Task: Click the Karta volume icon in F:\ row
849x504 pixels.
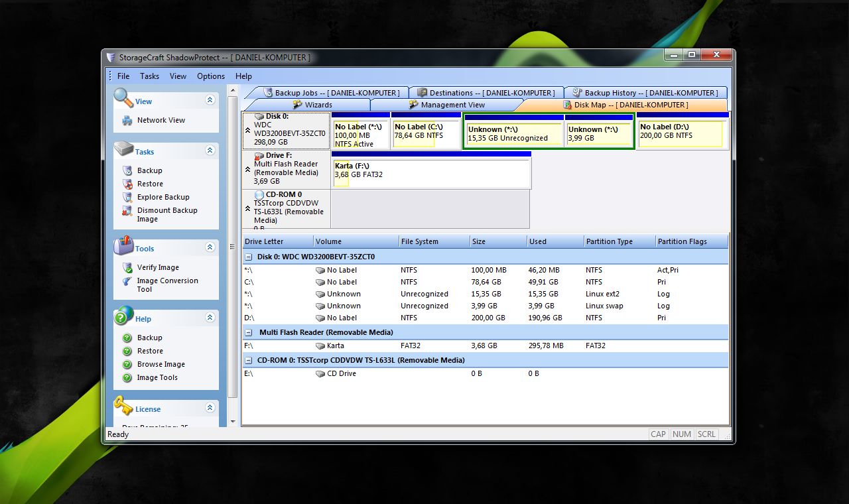Action: tap(320, 346)
